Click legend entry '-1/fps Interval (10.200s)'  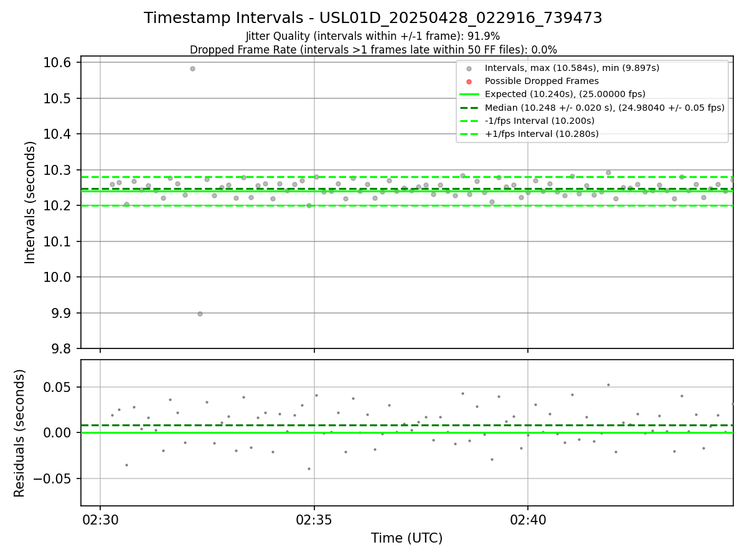(x=539, y=121)
